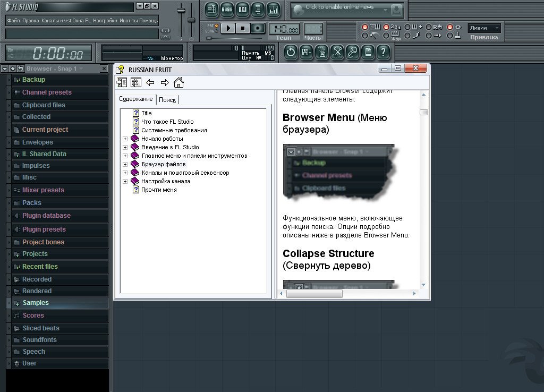Screen dimensions: 544x392
Task: Open the Samples folder in browser
Action: click(36, 303)
